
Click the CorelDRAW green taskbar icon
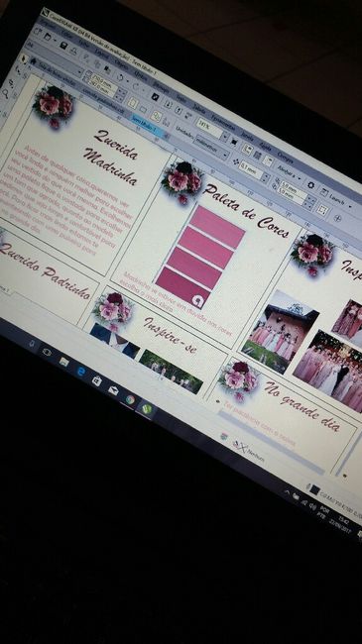(146, 408)
